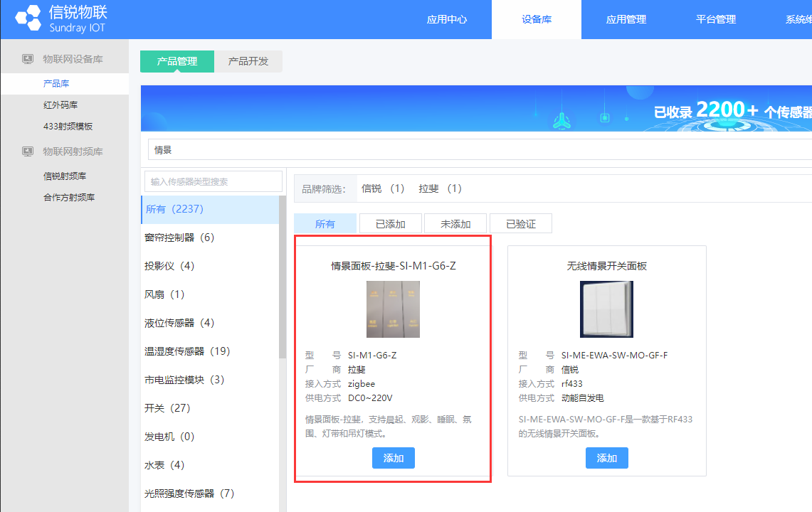Add the 无线情景开关面板 product
Screen dimensions: 812x512
606,458
